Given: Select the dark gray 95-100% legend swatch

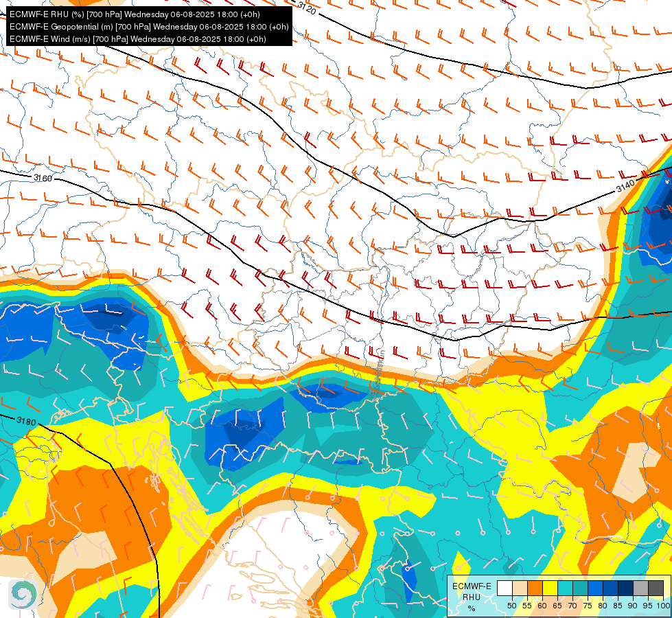Looking at the screenshot, I should click(x=656, y=588).
